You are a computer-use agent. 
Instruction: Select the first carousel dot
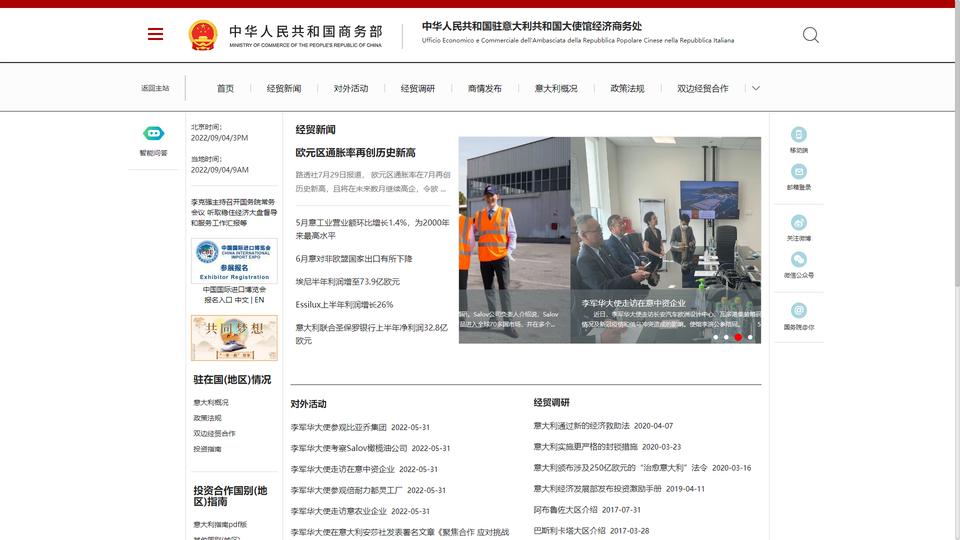(715, 337)
